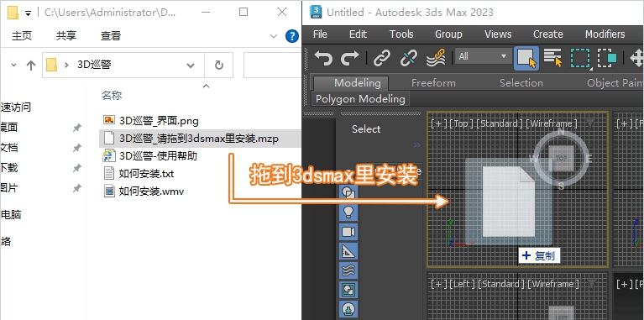Open the Top viewport [Wireframe] menu
This screenshot has height=320, width=644.
coord(552,123)
